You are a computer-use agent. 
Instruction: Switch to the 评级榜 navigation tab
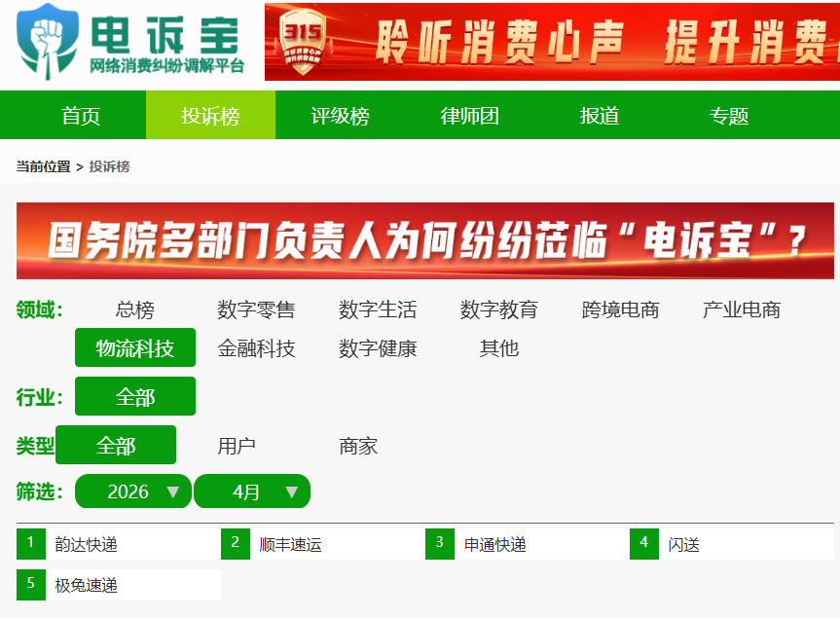(340, 115)
